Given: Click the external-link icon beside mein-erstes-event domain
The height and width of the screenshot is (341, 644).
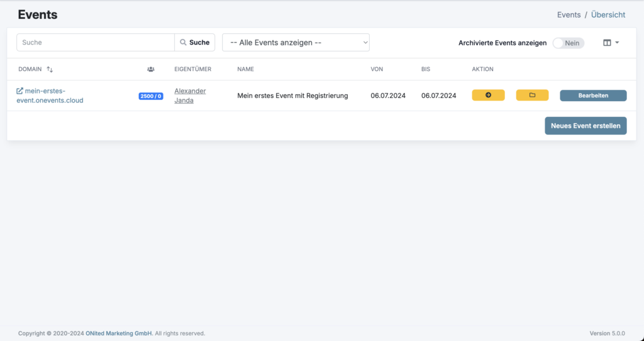Looking at the screenshot, I should click(x=19, y=91).
